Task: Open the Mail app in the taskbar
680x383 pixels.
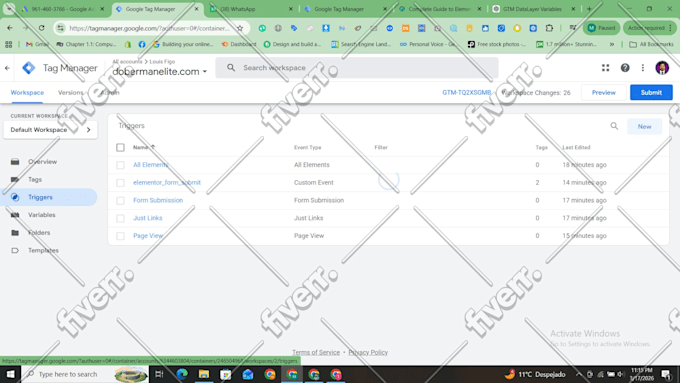Action: pos(248,374)
